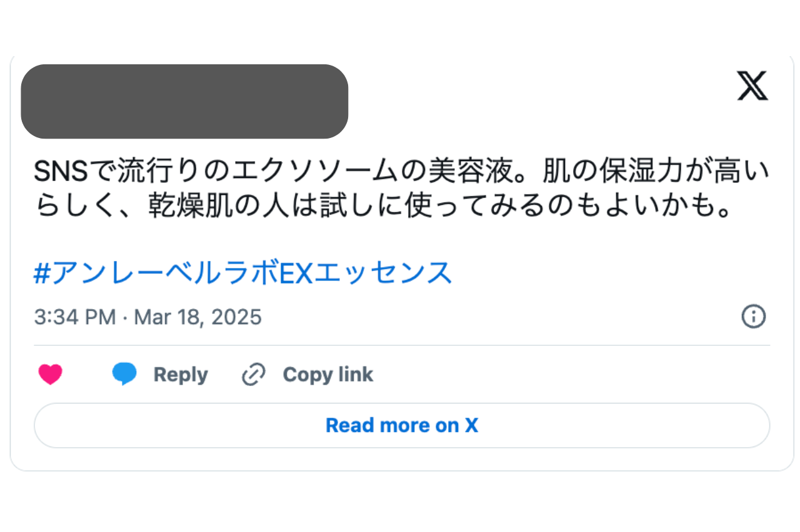Like the tweet using the pink heart icon
This screenshot has height=532, width=800.
point(50,375)
